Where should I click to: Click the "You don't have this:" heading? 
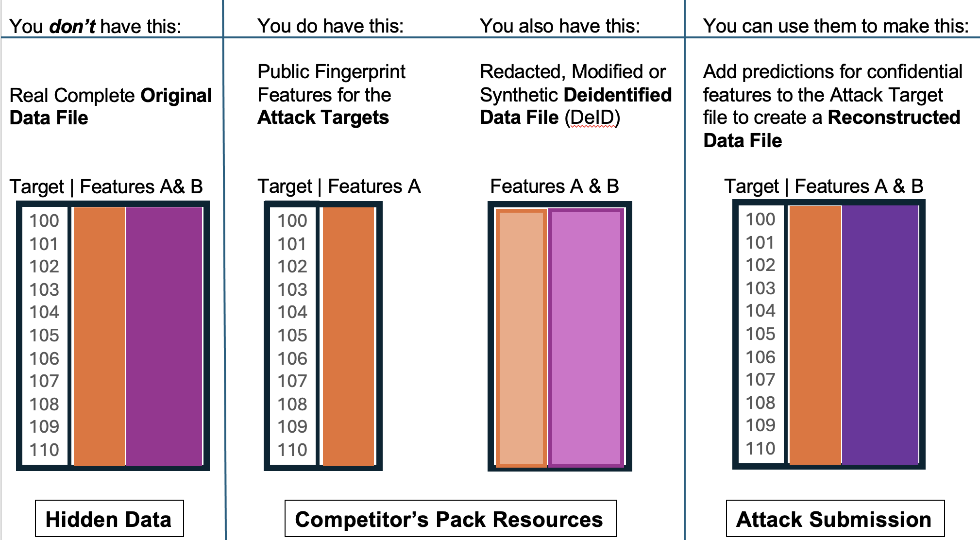(95, 26)
